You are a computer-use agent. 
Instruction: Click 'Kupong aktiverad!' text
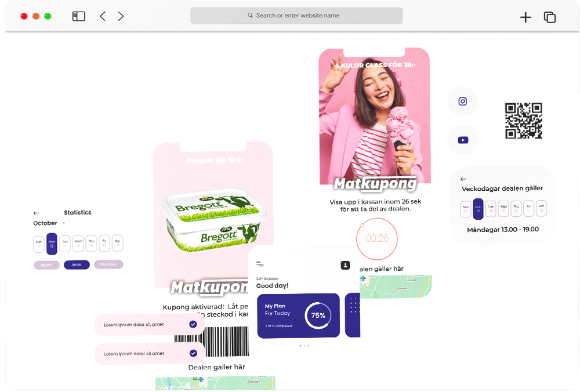click(194, 307)
